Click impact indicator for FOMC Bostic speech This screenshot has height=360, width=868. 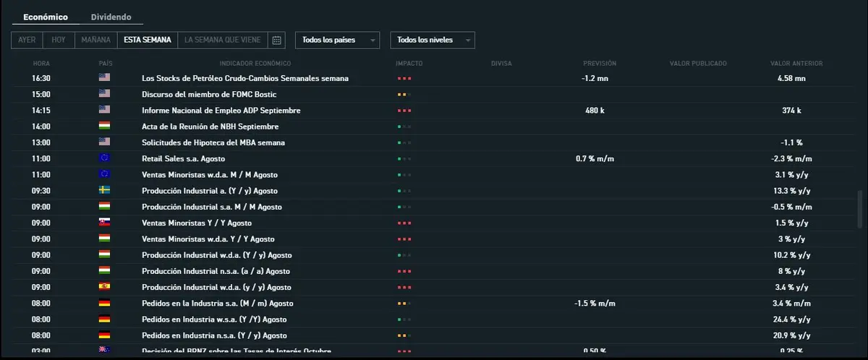coord(404,95)
